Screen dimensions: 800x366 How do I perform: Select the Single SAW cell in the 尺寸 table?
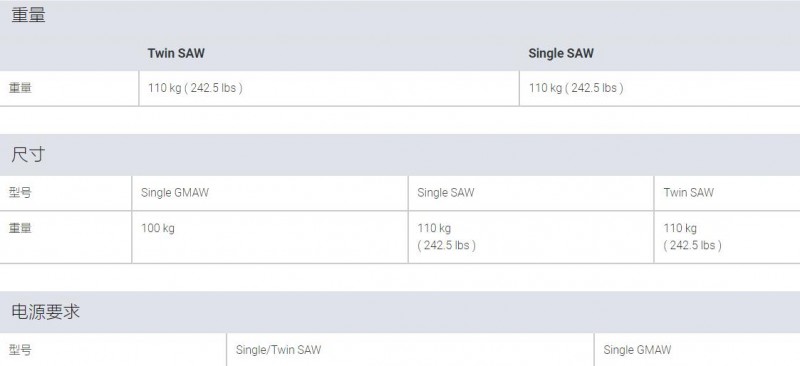pyautogui.click(x=531, y=193)
